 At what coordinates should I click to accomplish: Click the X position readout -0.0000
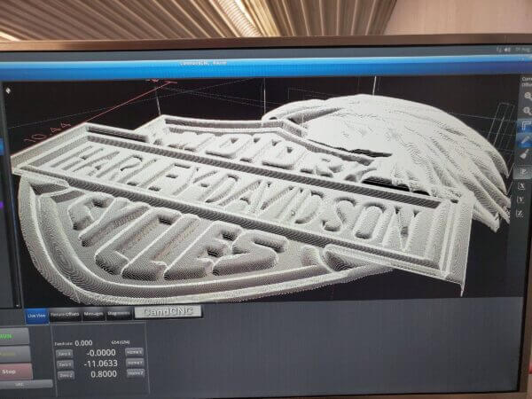(x=101, y=353)
